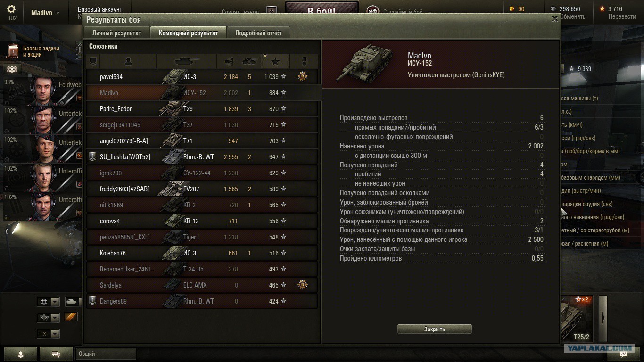
Task: Open the contacts list button
Action: point(21,354)
